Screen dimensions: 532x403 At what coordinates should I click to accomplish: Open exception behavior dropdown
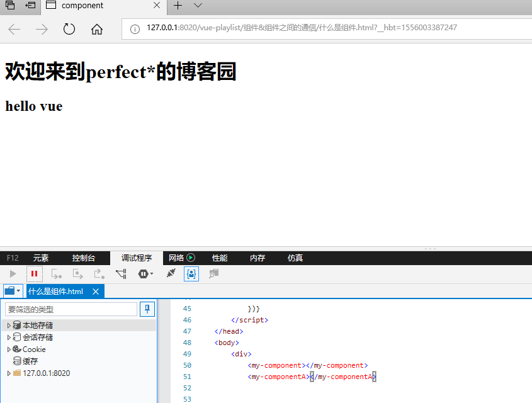click(x=145, y=274)
